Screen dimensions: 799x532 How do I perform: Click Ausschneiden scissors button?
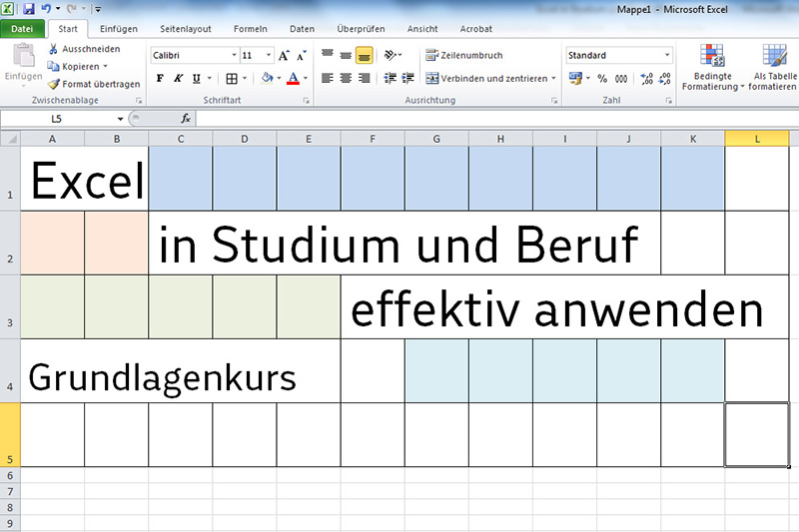85,49
